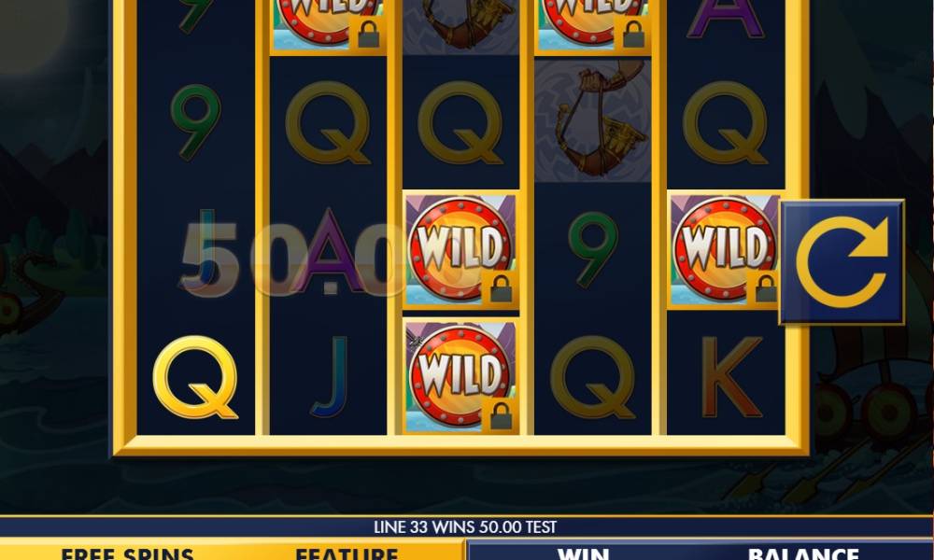Click the yellow circular arrow spin button

click(842, 262)
